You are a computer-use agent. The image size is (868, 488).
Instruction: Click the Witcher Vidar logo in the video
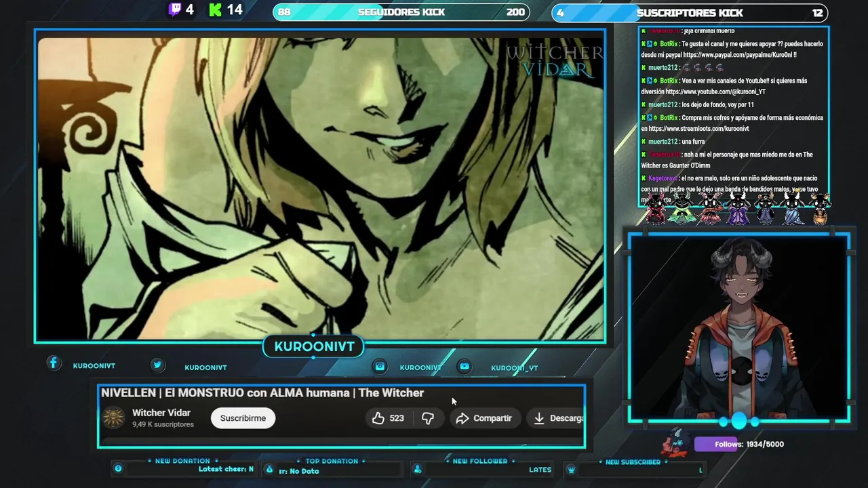[555, 60]
